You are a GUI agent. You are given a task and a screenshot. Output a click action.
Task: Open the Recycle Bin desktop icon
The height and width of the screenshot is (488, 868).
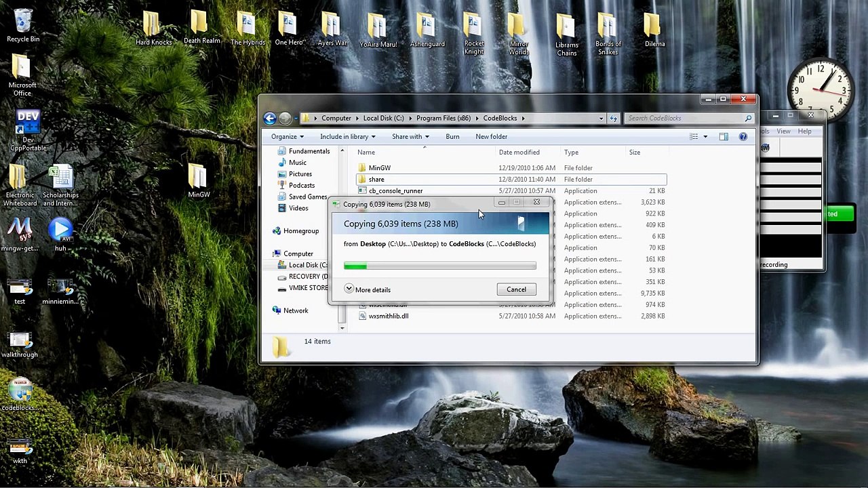point(22,26)
